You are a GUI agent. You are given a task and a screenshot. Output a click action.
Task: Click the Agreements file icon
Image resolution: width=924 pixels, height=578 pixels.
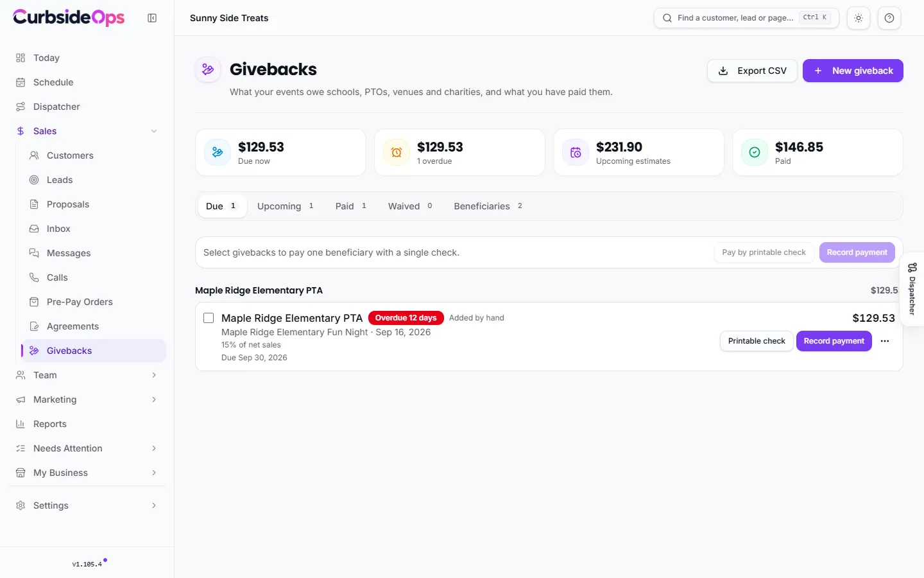(34, 326)
